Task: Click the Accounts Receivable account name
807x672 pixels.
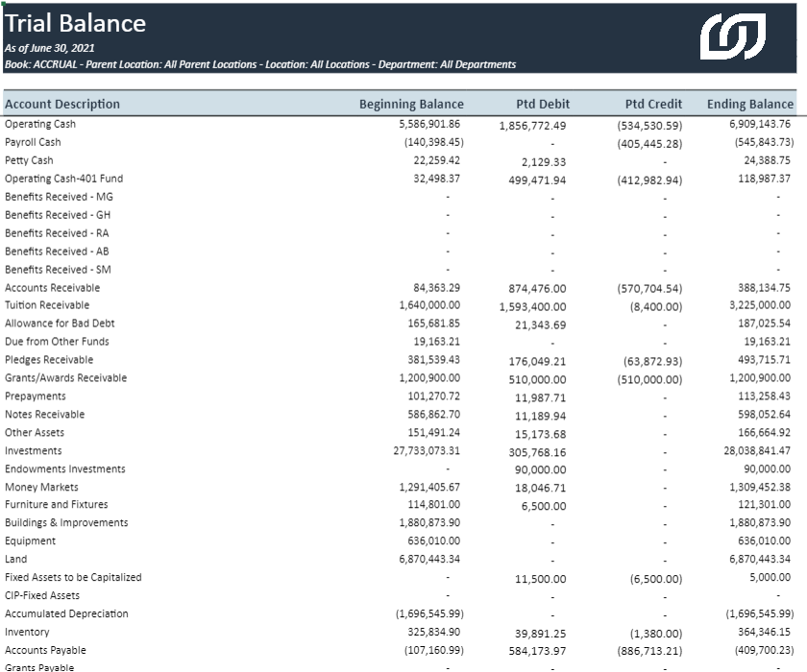Action: click(52, 288)
